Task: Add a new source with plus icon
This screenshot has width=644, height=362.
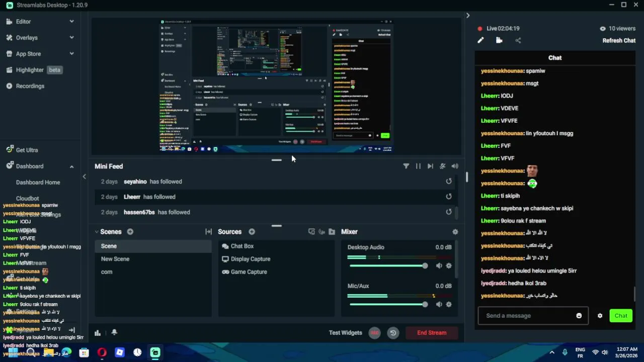Action: point(252,232)
